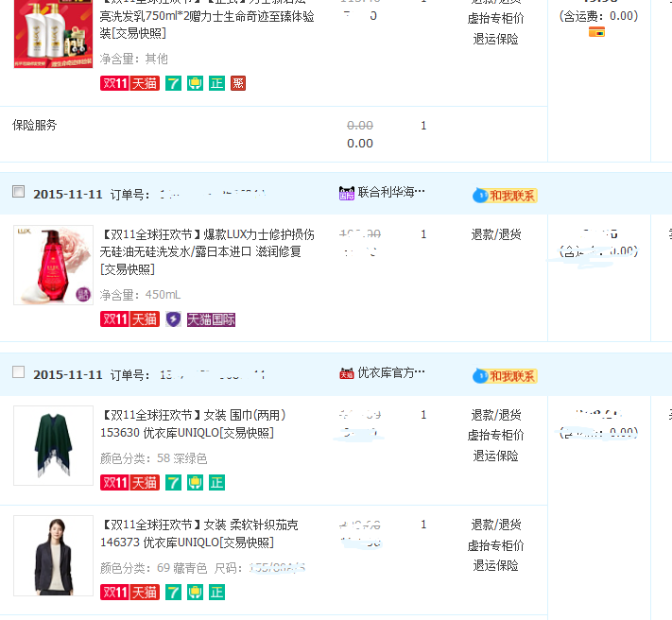Screen dimensions: 672x620
Task: Click 虚抬专柜价 for the 750ml shampoo item
Action: (x=496, y=18)
